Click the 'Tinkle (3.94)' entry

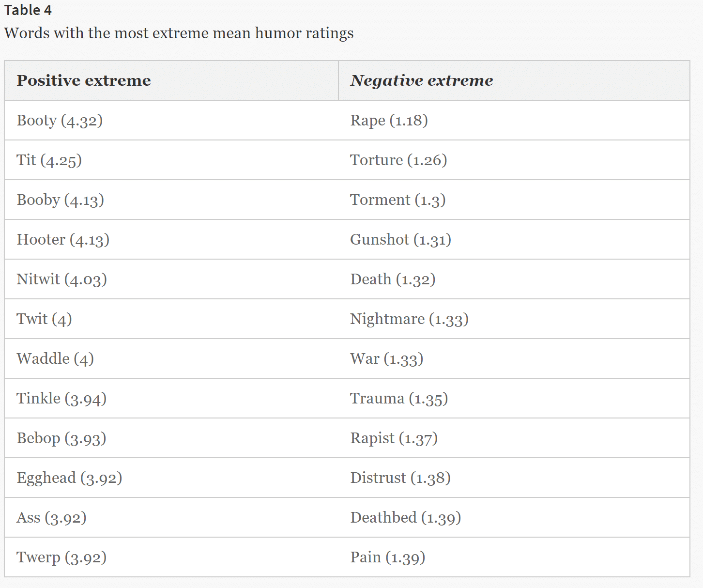tap(61, 399)
